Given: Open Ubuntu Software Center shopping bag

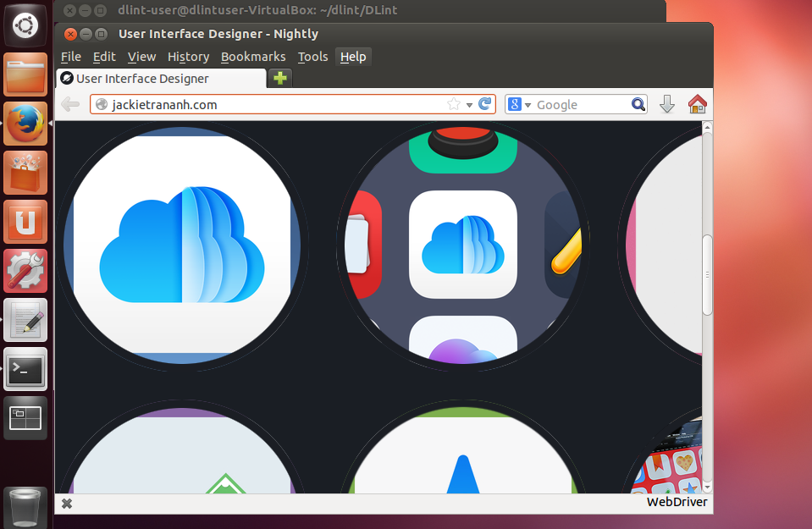Looking at the screenshot, I should tap(25, 173).
